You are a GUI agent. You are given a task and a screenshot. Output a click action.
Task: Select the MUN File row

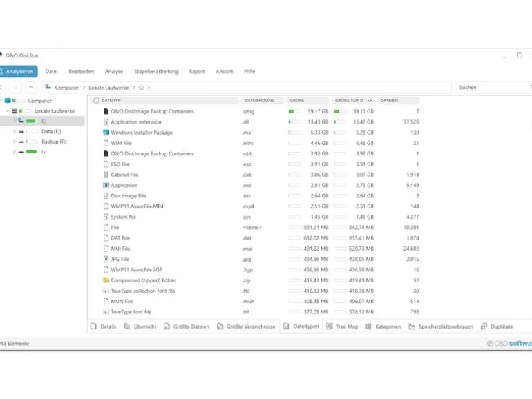coord(255,301)
